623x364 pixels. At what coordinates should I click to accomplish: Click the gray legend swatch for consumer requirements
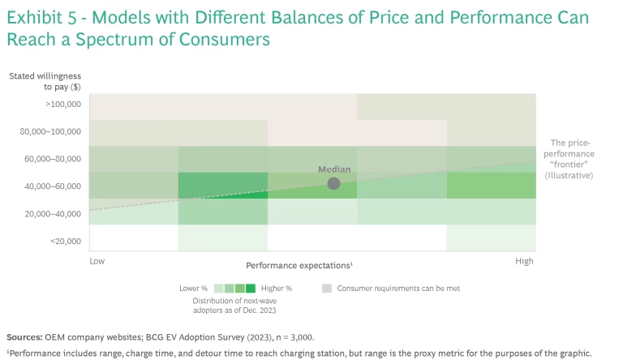[x=327, y=288]
